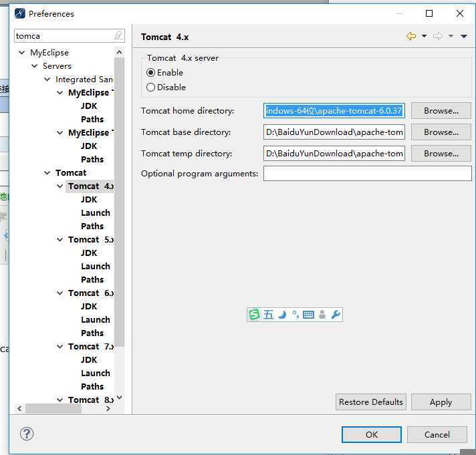This screenshot has width=476, height=455.
Task: Collapse the Tomcat 6.x node arrow
Action: pos(59,293)
